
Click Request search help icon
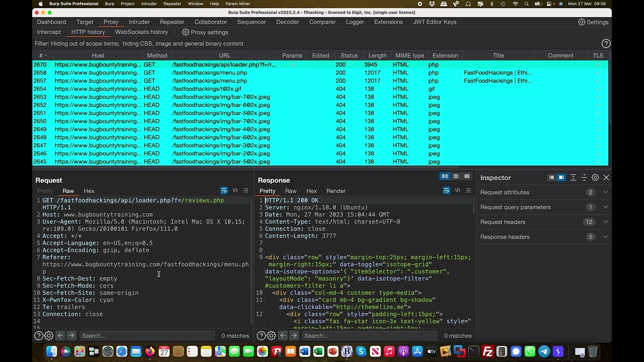[x=38, y=336]
